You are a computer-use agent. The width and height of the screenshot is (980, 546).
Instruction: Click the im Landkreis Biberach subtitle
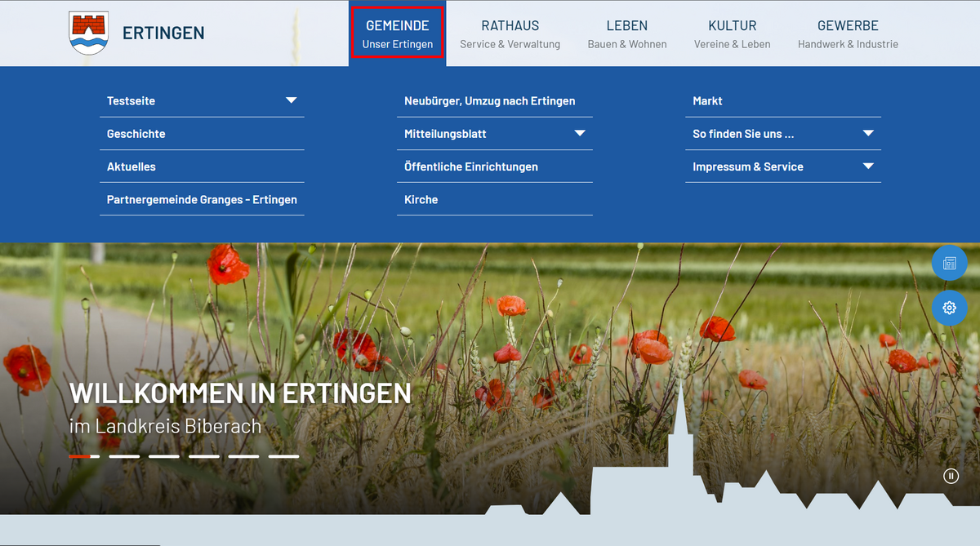pyautogui.click(x=166, y=426)
